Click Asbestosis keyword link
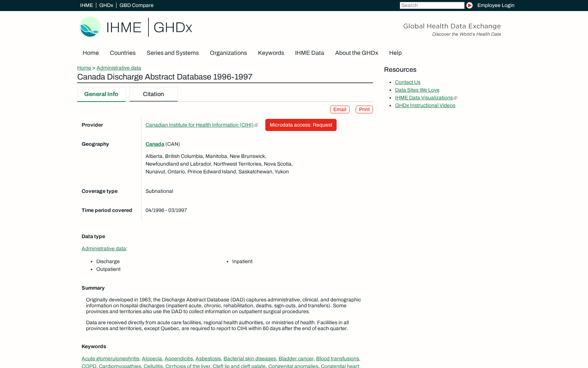This screenshot has height=368, width=588. pyautogui.click(x=208, y=359)
